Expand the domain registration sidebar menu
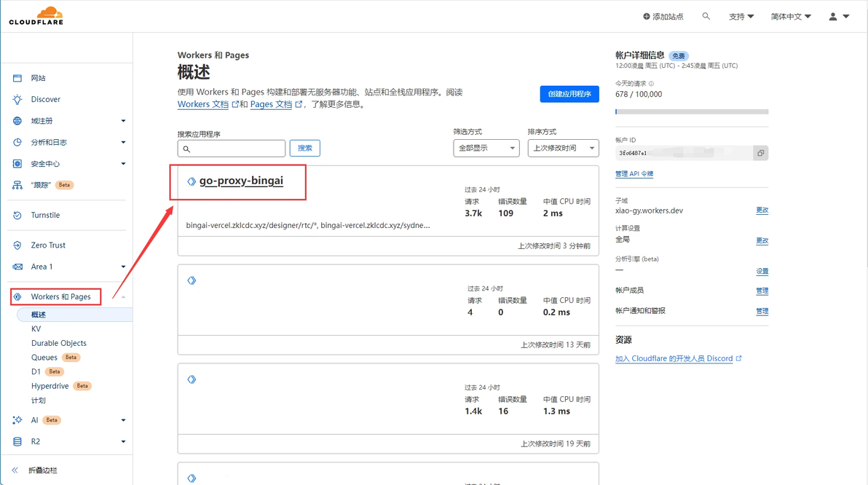The height and width of the screenshot is (485, 868). point(124,121)
